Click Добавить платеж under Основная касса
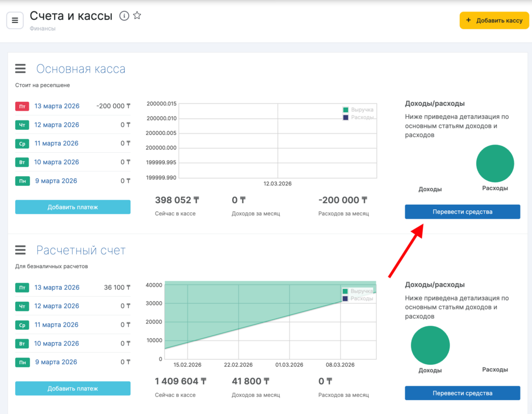Screen dimensions: 532x414 coord(73,207)
